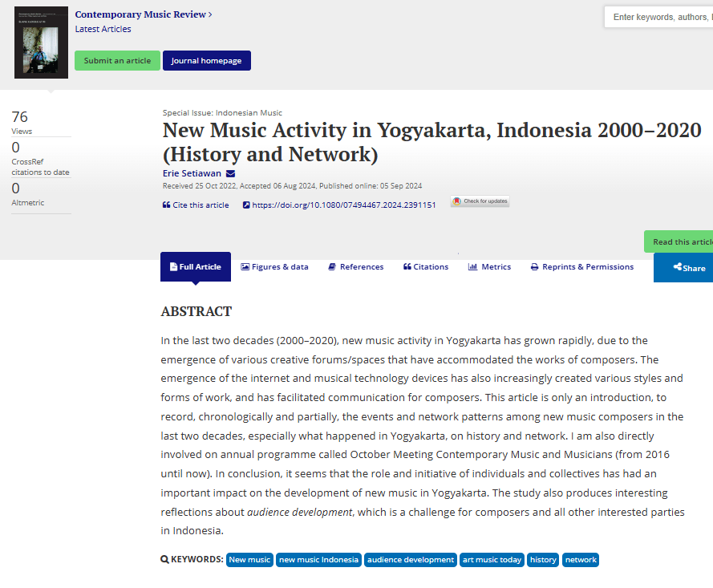The image size is (713, 588).
Task: Go to the Journal homepage
Action: click(x=206, y=61)
